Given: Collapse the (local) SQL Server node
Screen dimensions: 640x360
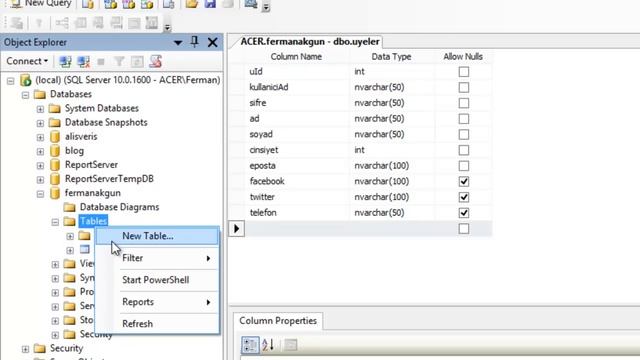Looking at the screenshot, I should coord(11,80).
